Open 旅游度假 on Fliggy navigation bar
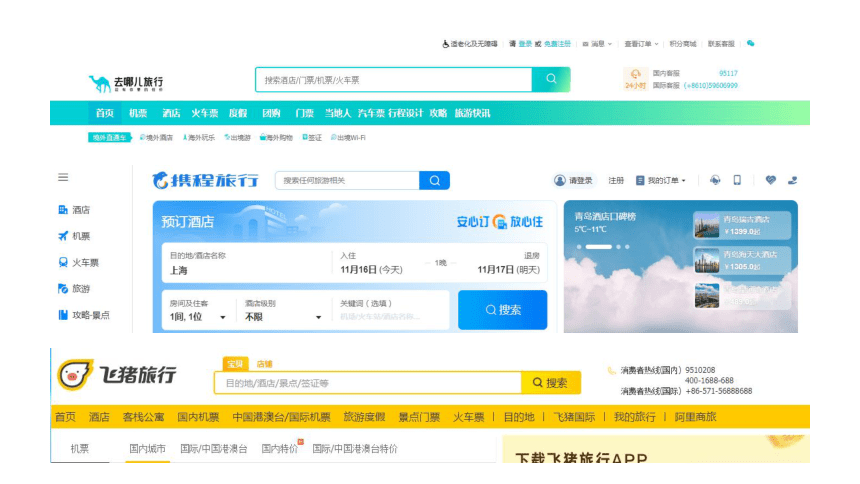 coord(364,417)
